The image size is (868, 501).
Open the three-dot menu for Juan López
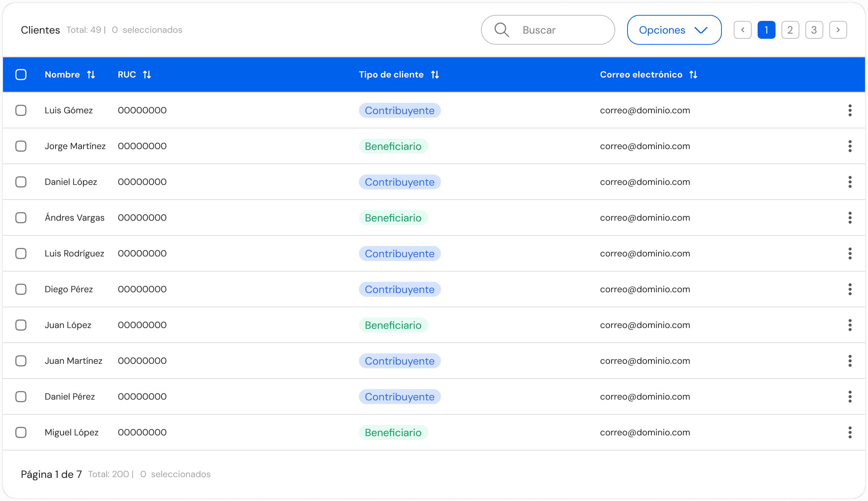pos(850,325)
